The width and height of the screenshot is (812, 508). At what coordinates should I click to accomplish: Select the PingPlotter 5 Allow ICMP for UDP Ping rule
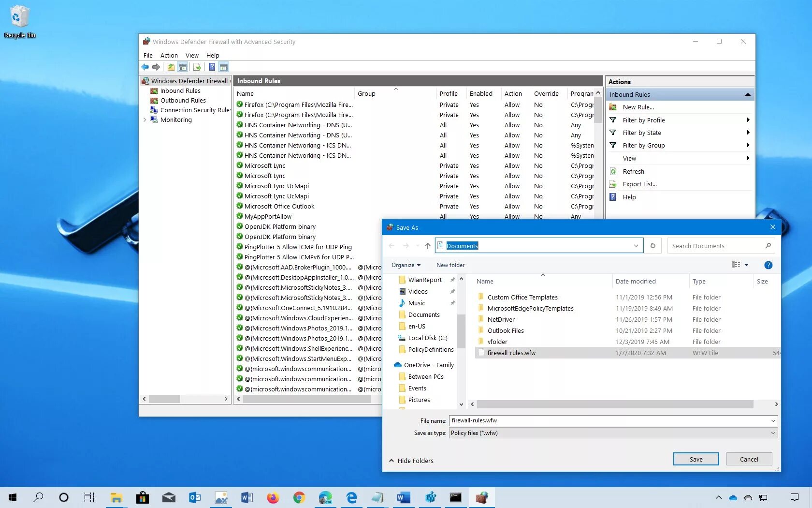(298, 247)
